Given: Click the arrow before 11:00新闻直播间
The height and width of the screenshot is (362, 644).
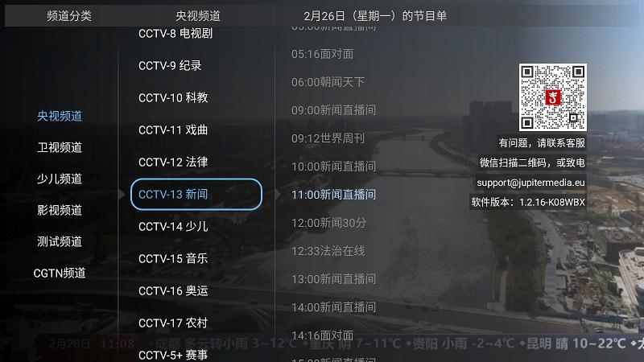Looking at the screenshot, I should (278, 194).
